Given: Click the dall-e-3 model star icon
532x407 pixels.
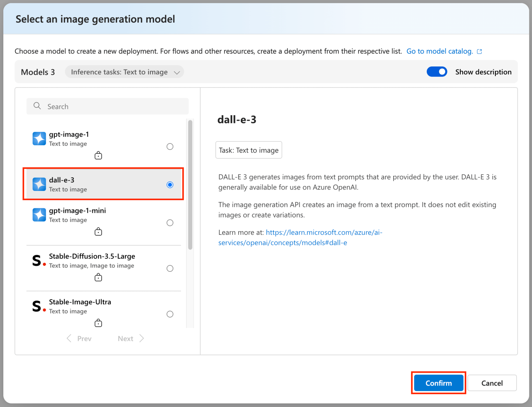Looking at the screenshot, I should click(x=39, y=184).
